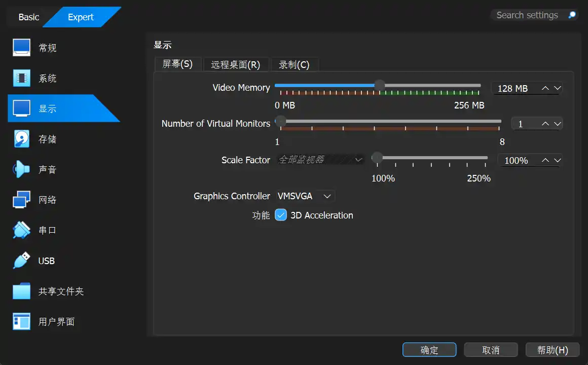
Task: Click the Video Memory slider handle
Action: (379, 86)
